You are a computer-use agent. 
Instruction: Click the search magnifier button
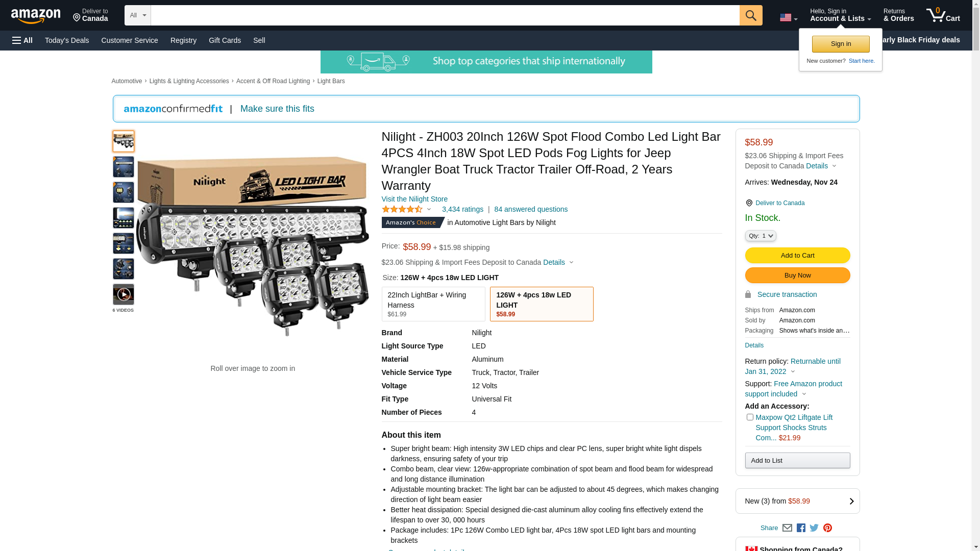click(x=751, y=15)
